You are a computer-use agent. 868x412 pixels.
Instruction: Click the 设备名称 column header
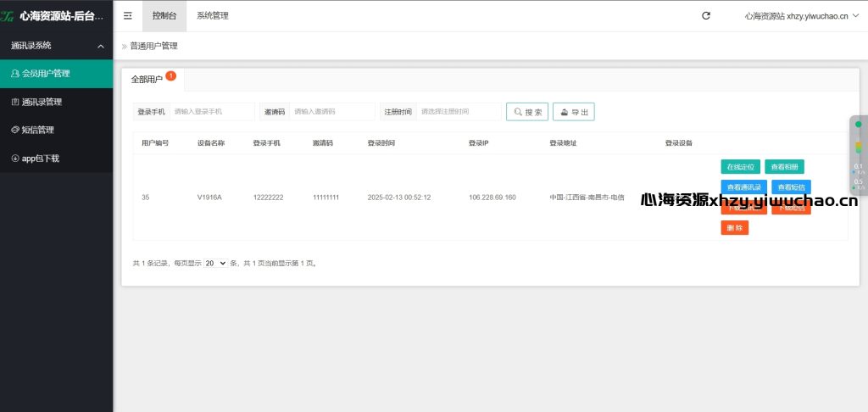pos(211,143)
